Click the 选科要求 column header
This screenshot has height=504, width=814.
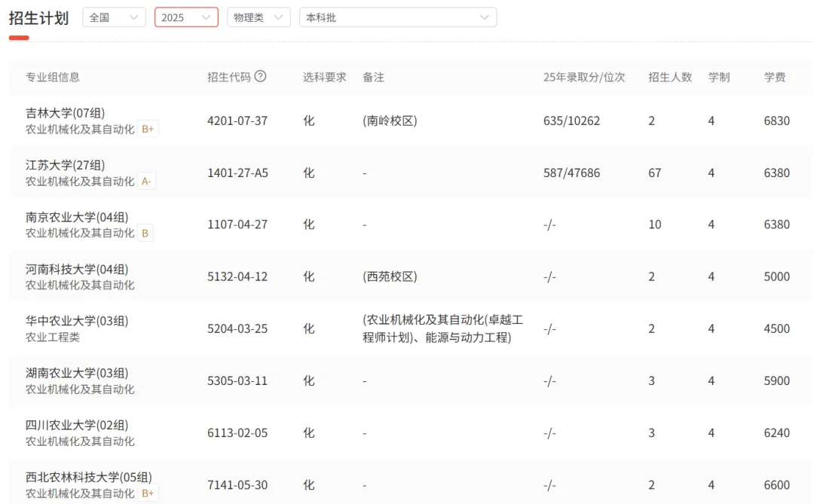[x=324, y=78]
